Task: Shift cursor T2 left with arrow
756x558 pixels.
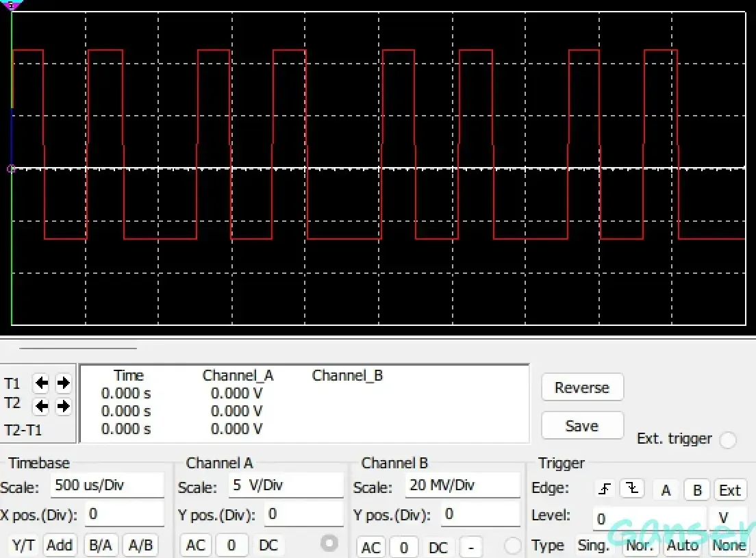Action: 42,406
